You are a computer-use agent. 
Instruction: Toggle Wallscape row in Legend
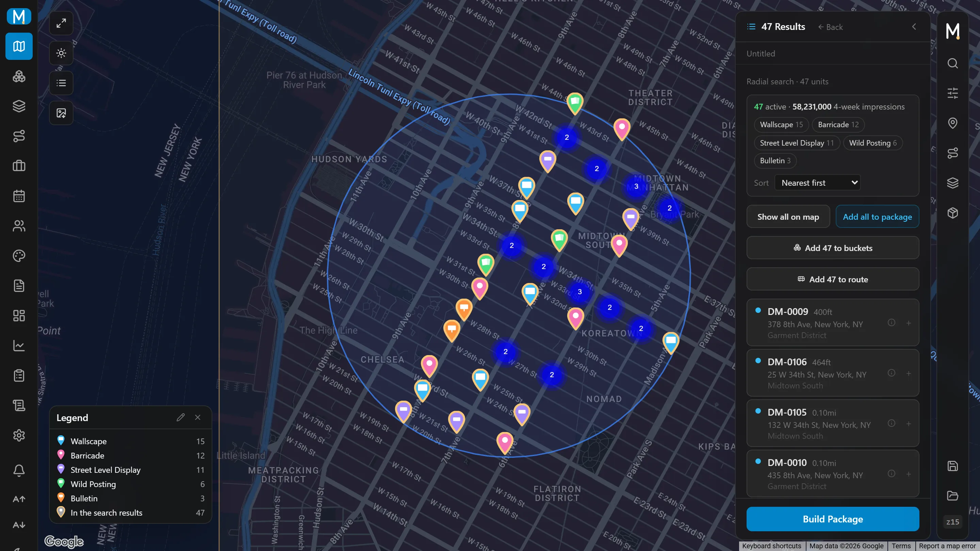130,441
